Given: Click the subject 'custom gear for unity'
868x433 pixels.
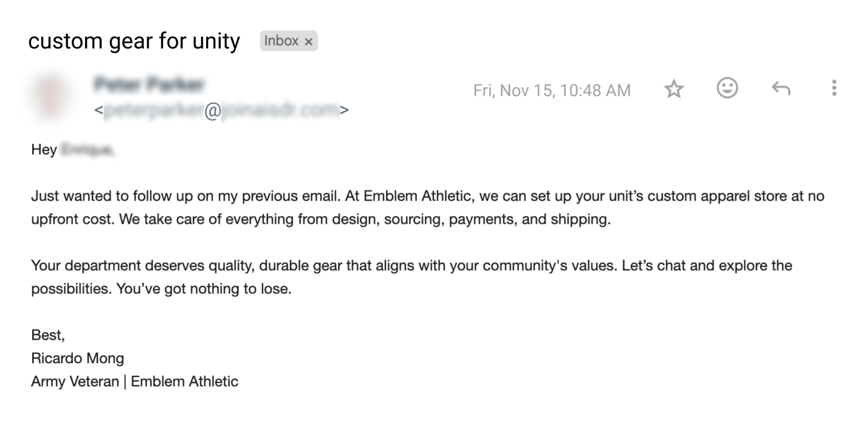Looking at the screenshot, I should coord(134,41).
